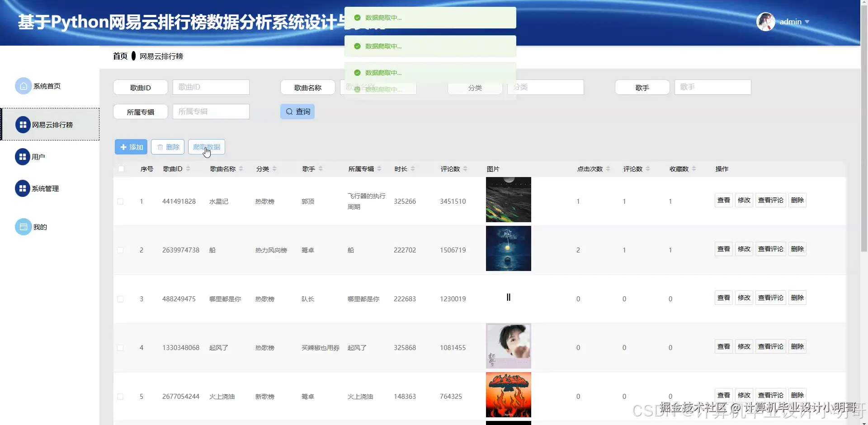Viewport: 868px width, 425px height.
Task: Click 查看 for song ID 2639974738
Action: [x=724, y=249]
